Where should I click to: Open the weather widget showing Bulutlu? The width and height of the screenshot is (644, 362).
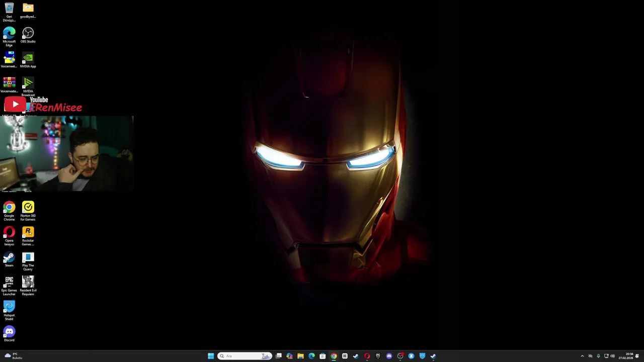(x=13, y=356)
